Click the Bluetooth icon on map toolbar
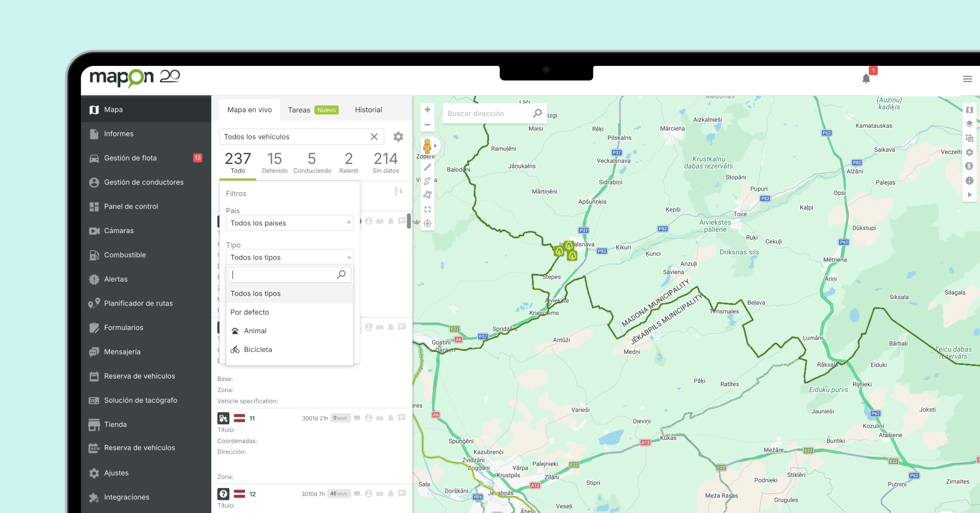 click(x=970, y=166)
